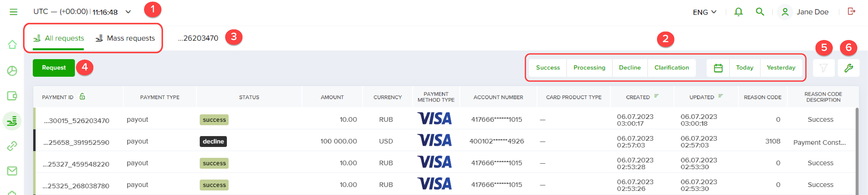Screen dimensions: 868x195
Task: Open the payment links icon in sidebar
Action: [12, 146]
